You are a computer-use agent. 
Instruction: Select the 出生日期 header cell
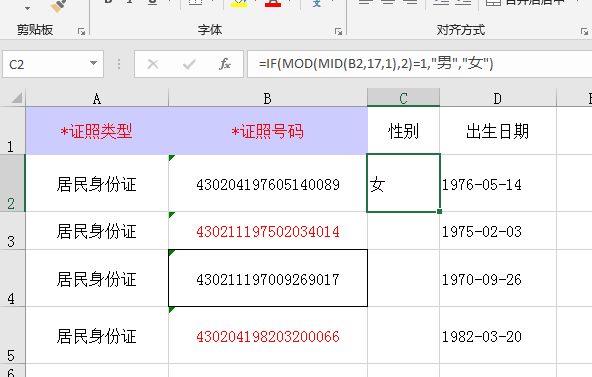(x=498, y=131)
